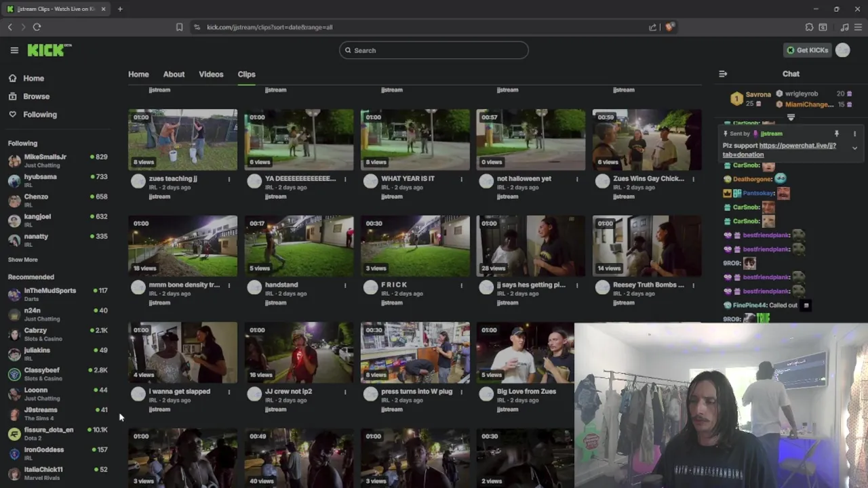Open Classybeef recommended channel
The height and width of the screenshot is (488, 868).
58,374
